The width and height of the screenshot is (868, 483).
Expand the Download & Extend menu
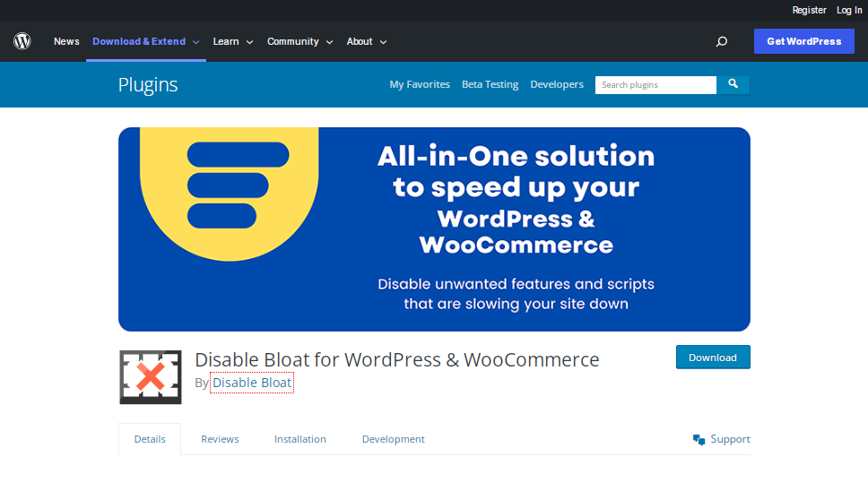pyautogui.click(x=146, y=41)
